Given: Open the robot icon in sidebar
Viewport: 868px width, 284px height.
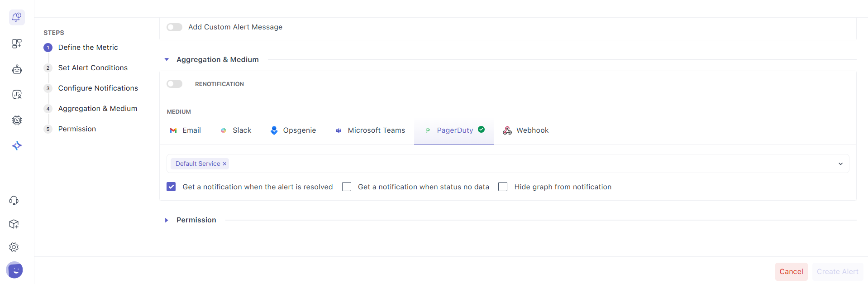Looking at the screenshot, I should pos(17,69).
